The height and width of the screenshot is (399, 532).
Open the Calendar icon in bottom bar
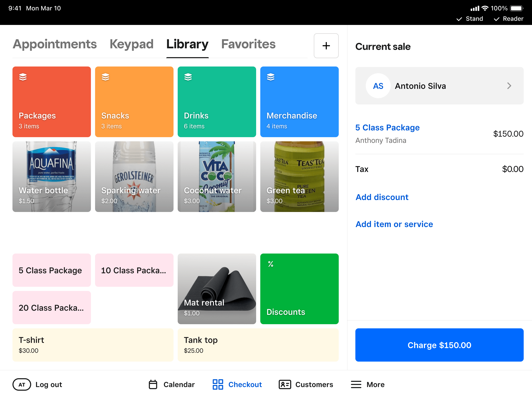[153, 384]
